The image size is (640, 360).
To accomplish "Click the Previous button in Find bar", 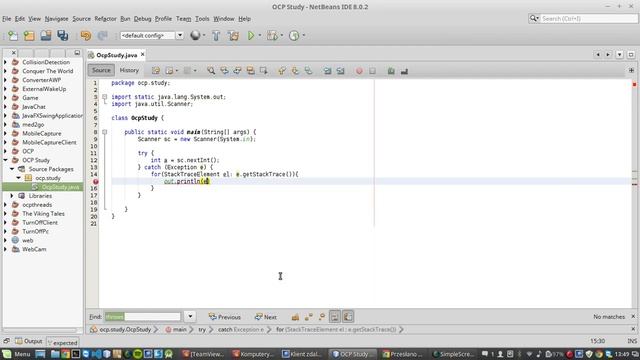I will click(x=224, y=317).
